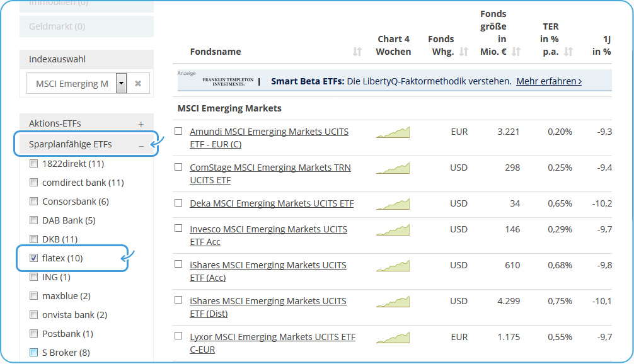634x364 pixels.
Task: View 4-week chart for Invesco MSCI Emerging Markets
Action: (x=393, y=230)
